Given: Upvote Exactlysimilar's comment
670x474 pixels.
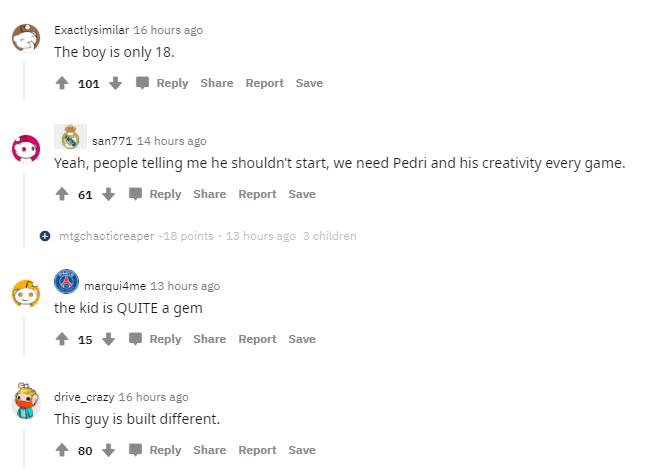Looking at the screenshot, I should [x=62, y=83].
